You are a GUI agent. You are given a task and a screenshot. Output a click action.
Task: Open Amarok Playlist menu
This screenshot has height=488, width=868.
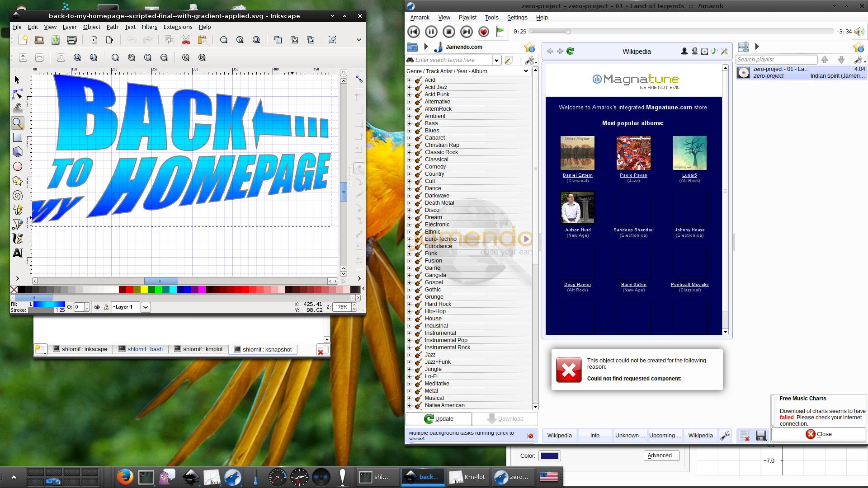click(467, 18)
